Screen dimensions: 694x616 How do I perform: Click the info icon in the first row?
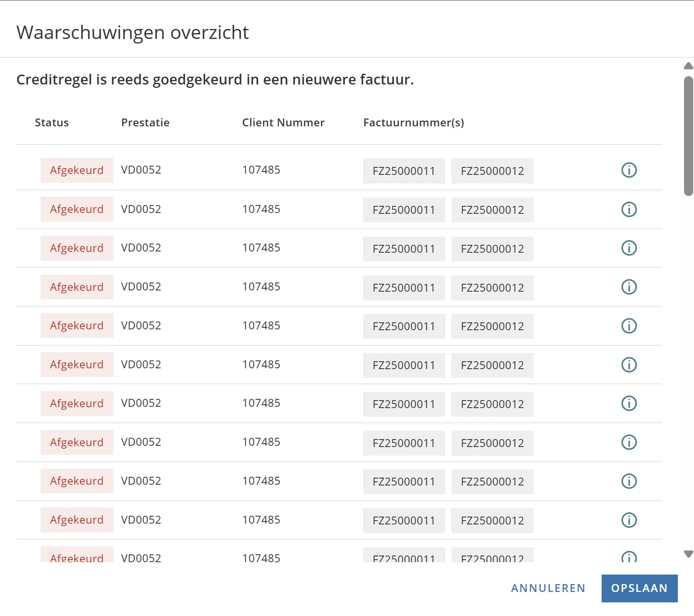(x=629, y=170)
